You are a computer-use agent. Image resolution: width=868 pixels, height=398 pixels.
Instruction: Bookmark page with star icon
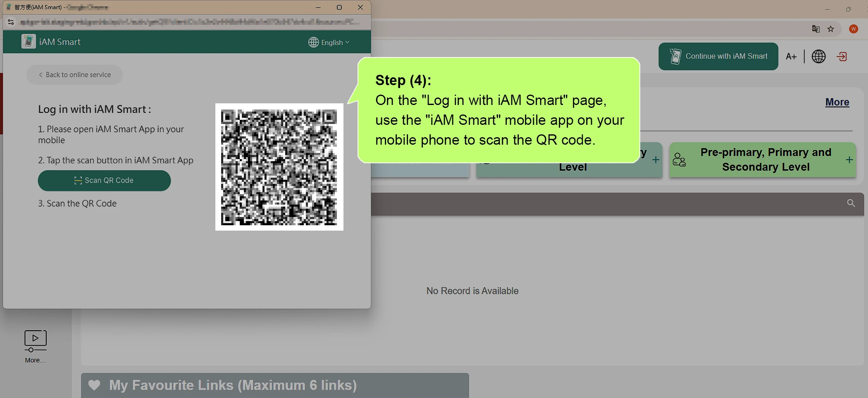(x=831, y=29)
